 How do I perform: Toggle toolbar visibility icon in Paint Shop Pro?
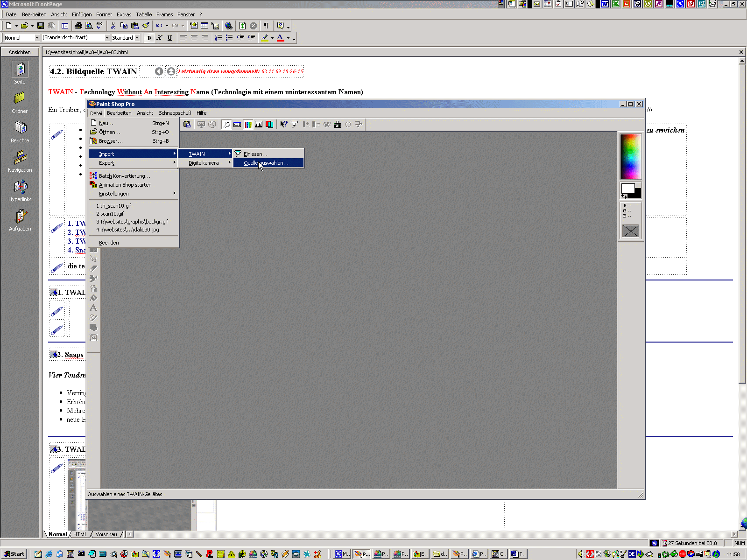point(237,124)
